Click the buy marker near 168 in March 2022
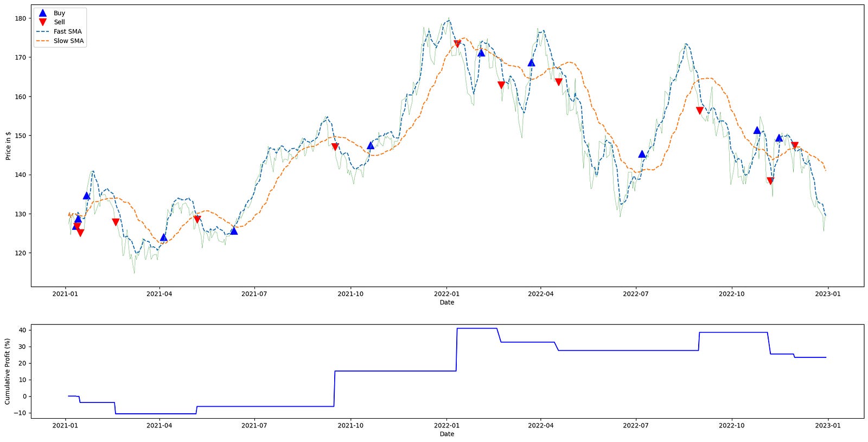The image size is (868, 442). (x=531, y=62)
